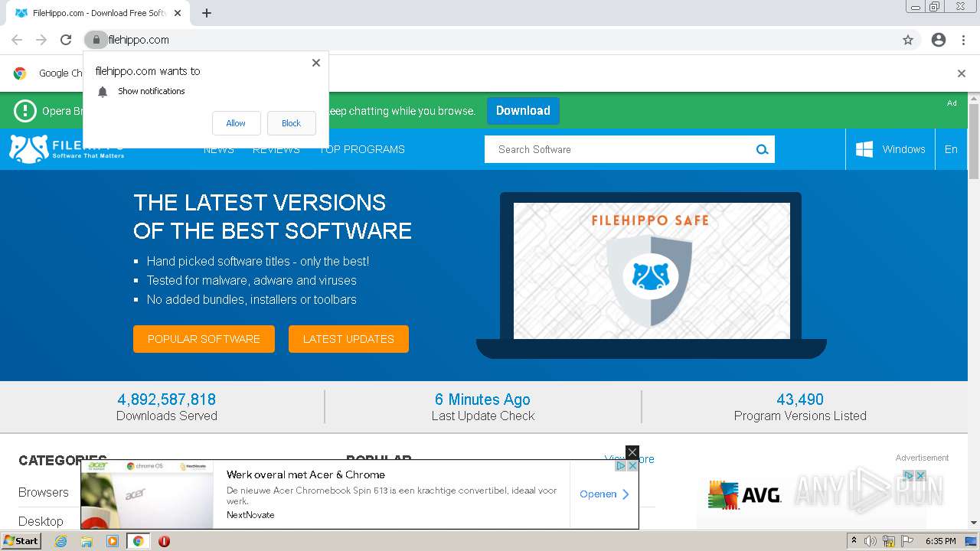Click the browser back arrow
The width and height of the screenshot is (980, 551).
(x=17, y=40)
